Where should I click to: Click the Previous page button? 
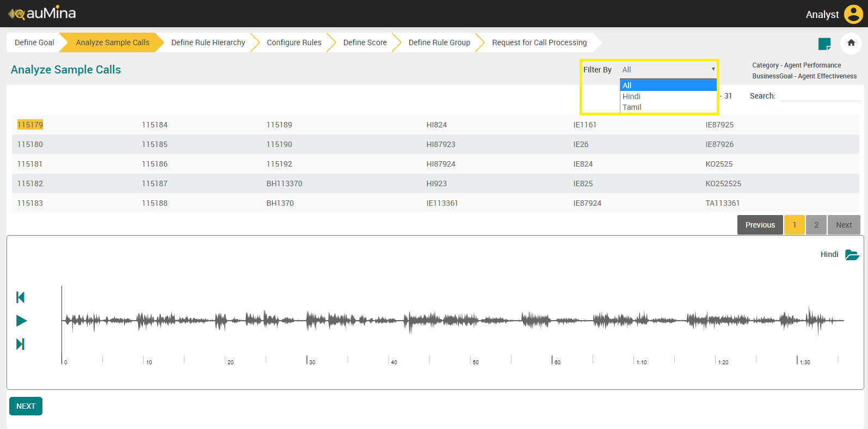click(760, 225)
